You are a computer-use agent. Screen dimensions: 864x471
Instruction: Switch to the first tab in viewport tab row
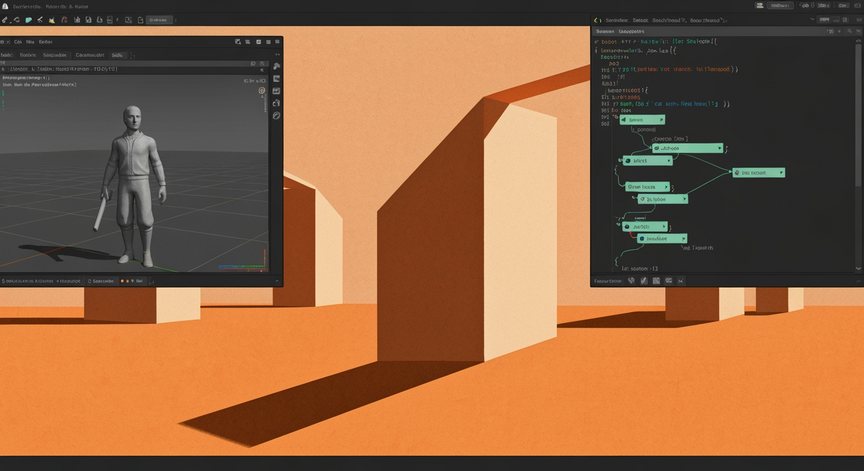(x=7, y=55)
